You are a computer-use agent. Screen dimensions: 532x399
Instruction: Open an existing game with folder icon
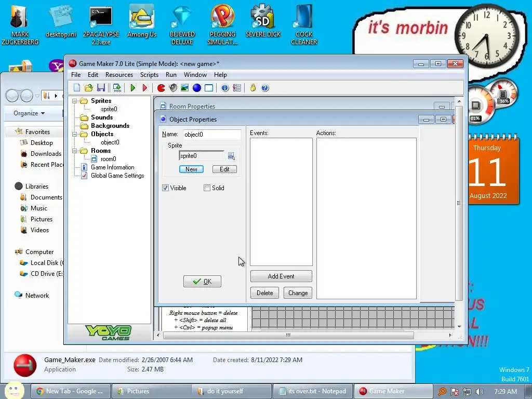tap(88, 88)
